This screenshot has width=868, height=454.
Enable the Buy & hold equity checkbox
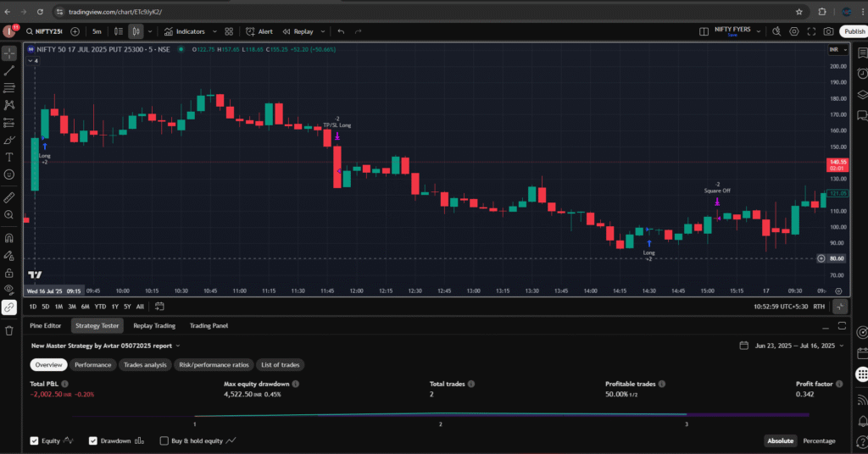point(164,440)
